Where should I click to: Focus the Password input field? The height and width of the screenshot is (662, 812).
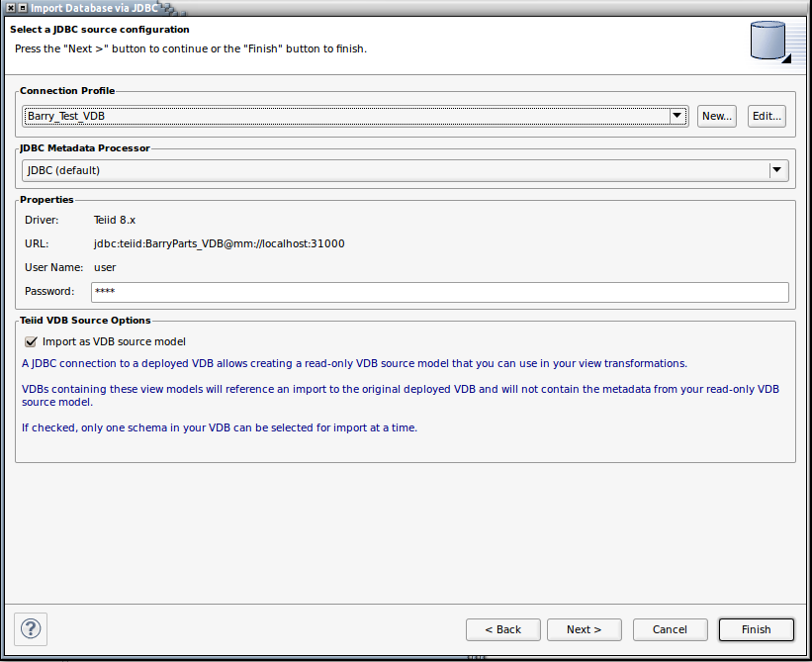[439, 292]
